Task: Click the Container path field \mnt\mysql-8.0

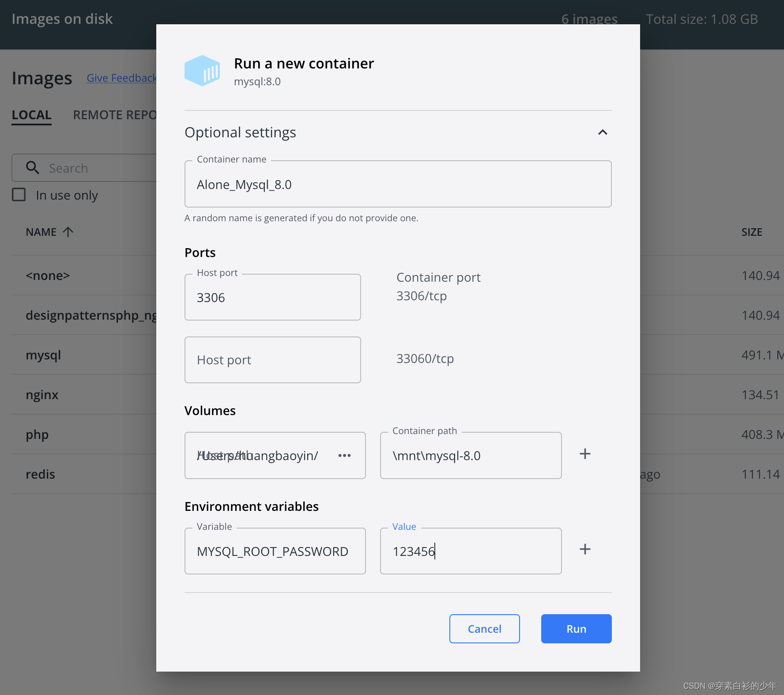Action: tap(471, 455)
